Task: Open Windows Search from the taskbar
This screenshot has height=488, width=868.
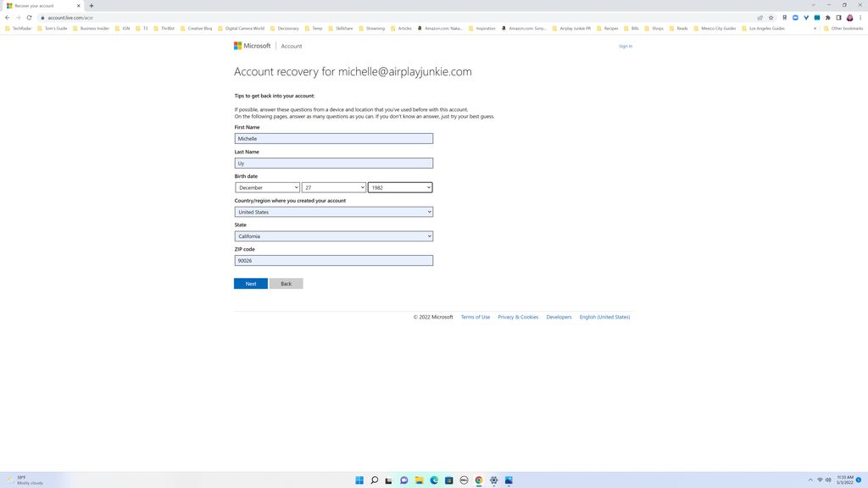Action: [x=374, y=480]
